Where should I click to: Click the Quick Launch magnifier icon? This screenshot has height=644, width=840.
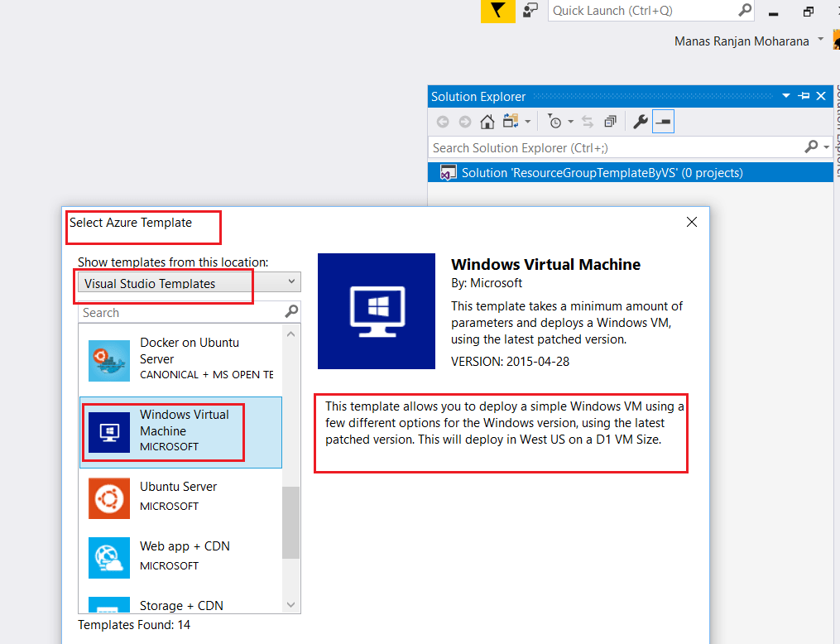(x=745, y=10)
